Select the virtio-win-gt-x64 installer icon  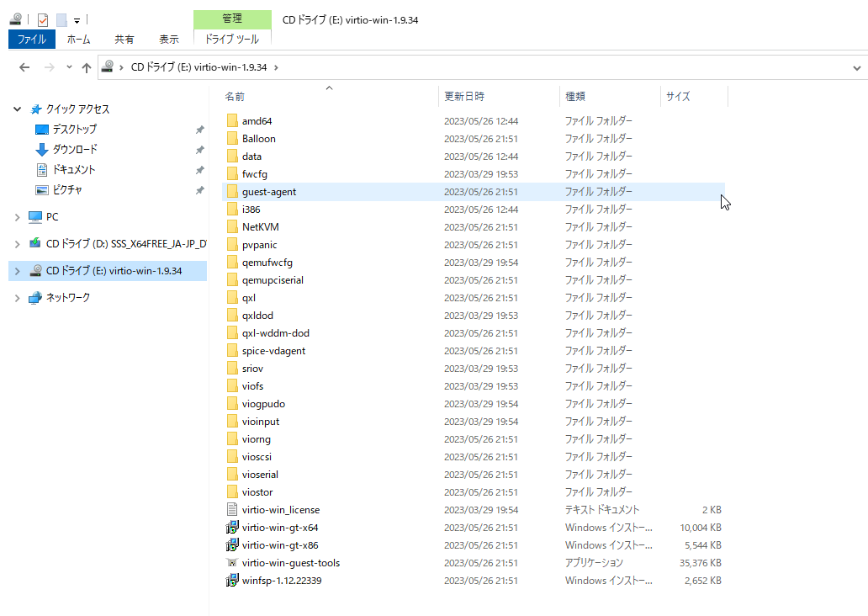232,528
